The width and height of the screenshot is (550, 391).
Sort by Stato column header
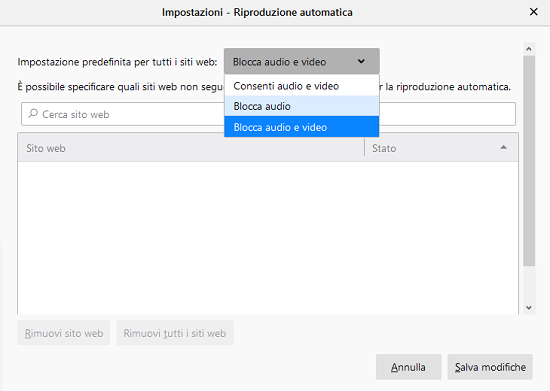point(441,148)
